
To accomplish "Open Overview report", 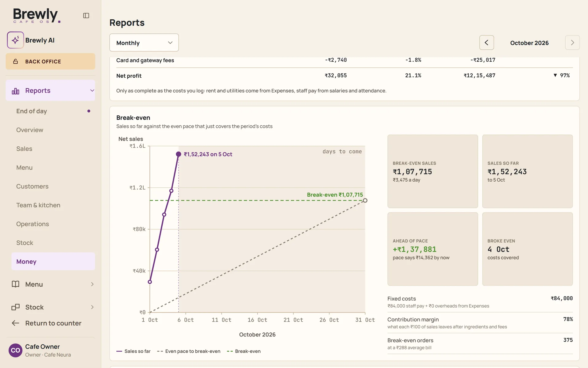I will (x=53, y=130).
